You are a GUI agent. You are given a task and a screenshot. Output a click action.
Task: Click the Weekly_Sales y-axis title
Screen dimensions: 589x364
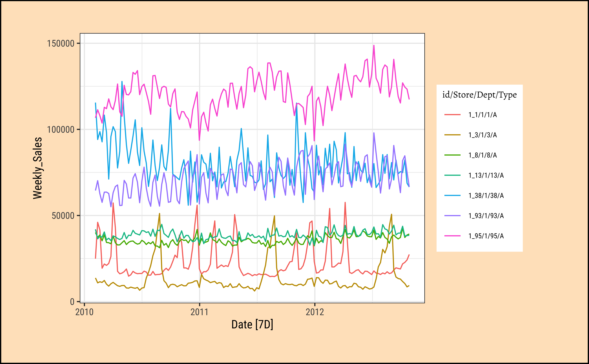[38, 168]
